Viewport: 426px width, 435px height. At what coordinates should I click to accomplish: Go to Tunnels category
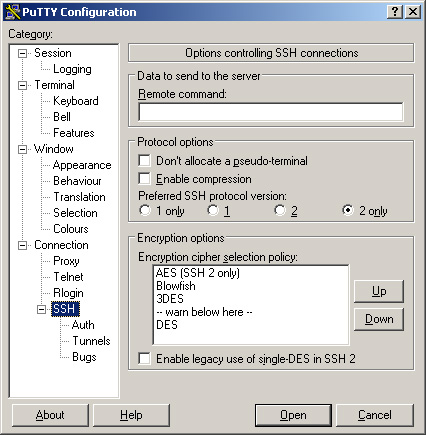[91, 341]
